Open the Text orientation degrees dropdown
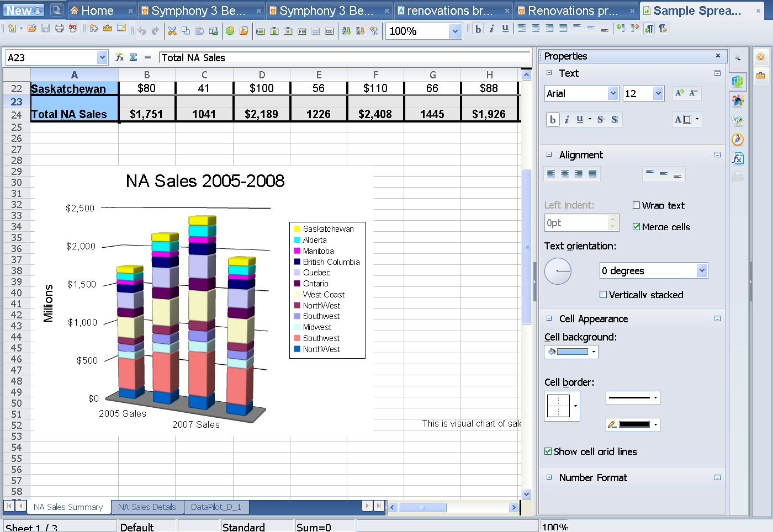 click(x=654, y=270)
